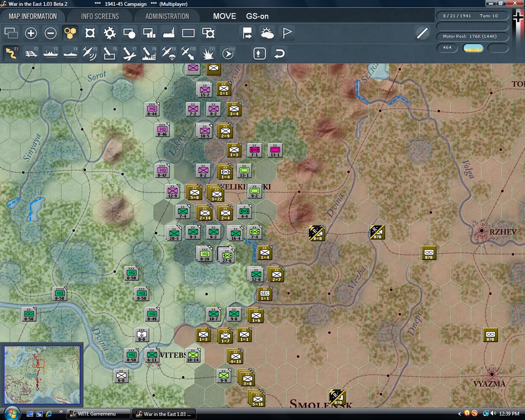Click the zoom in plus icon

(31, 33)
